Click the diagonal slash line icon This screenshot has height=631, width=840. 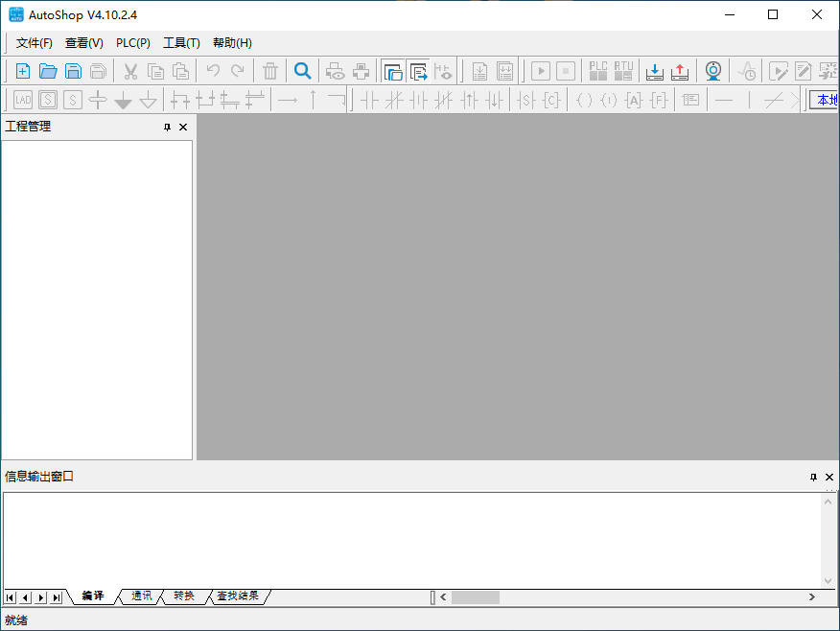pyautogui.click(x=774, y=100)
